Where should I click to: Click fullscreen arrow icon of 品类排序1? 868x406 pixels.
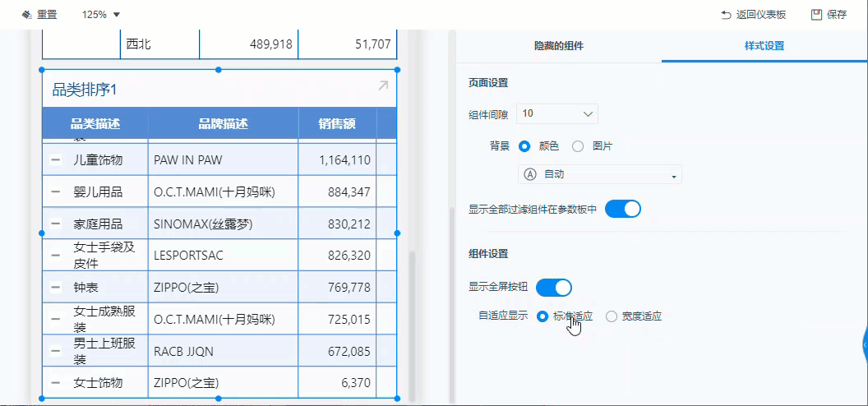click(383, 85)
